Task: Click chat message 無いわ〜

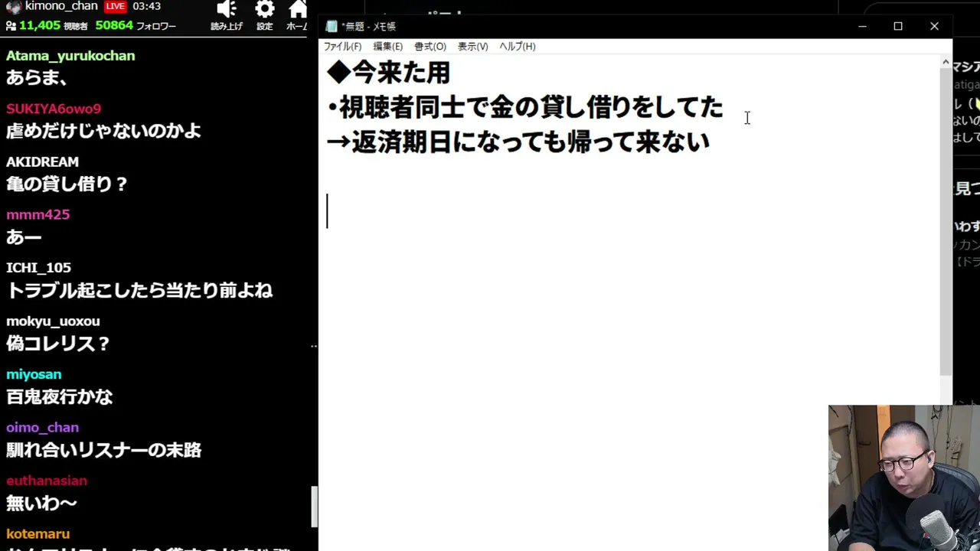Action: point(41,503)
